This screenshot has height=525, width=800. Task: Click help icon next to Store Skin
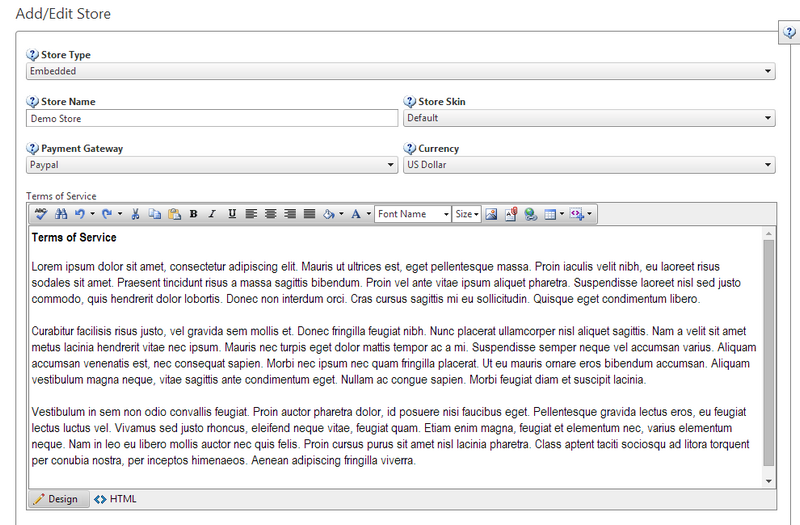pyautogui.click(x=410, y=102)
